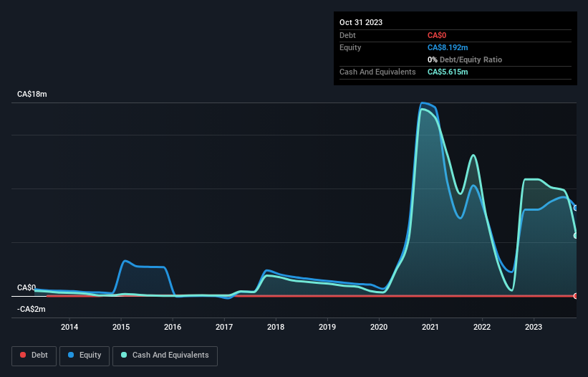
Task: Select the 2016 x-axis label
Action: coord(173,327)
